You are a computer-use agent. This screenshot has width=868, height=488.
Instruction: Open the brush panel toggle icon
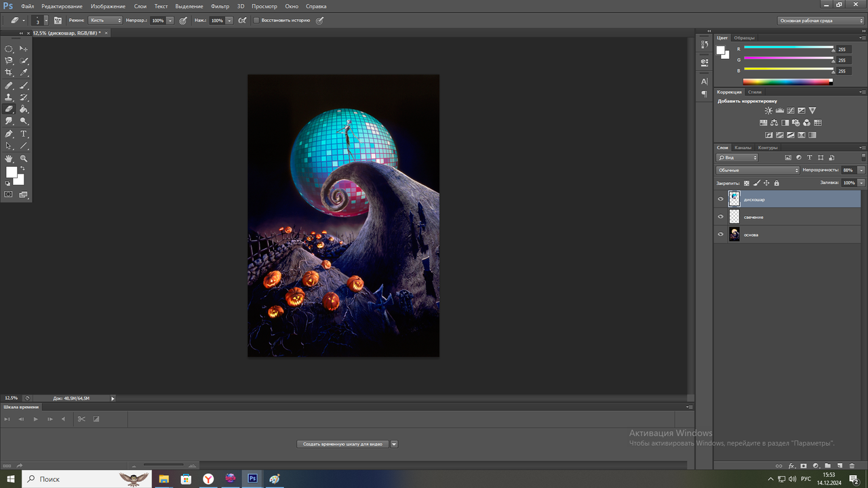pyautogui.click(x=58, y=20)
